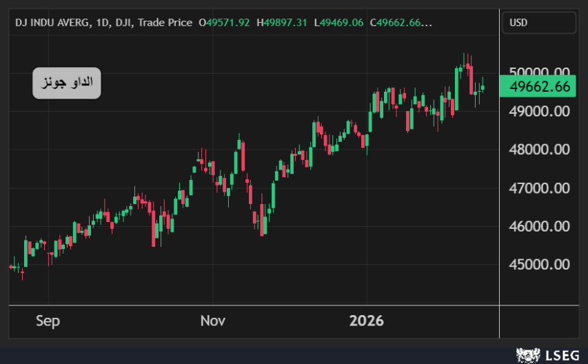The image size is (588, 364).
Task: Click the last green candle on the chart
Action: click(483, 87)
